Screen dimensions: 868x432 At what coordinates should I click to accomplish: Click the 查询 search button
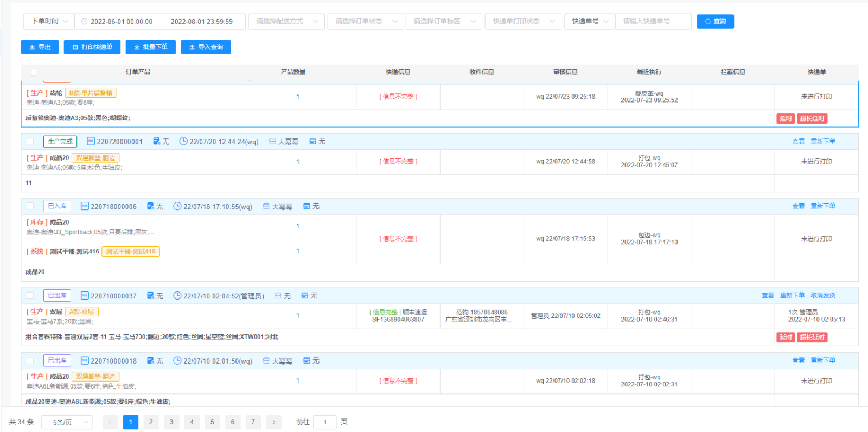[x=715, y=21]
